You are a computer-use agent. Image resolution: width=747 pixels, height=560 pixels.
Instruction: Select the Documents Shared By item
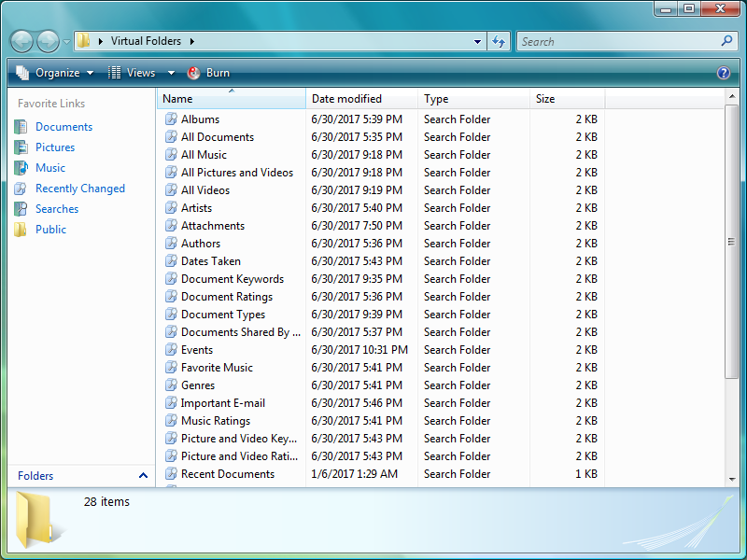click(241, 332)
